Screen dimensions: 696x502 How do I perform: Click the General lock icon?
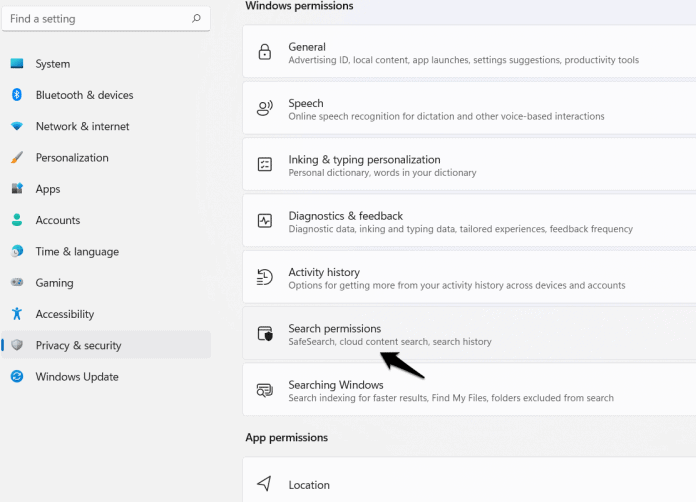(265, 52)
